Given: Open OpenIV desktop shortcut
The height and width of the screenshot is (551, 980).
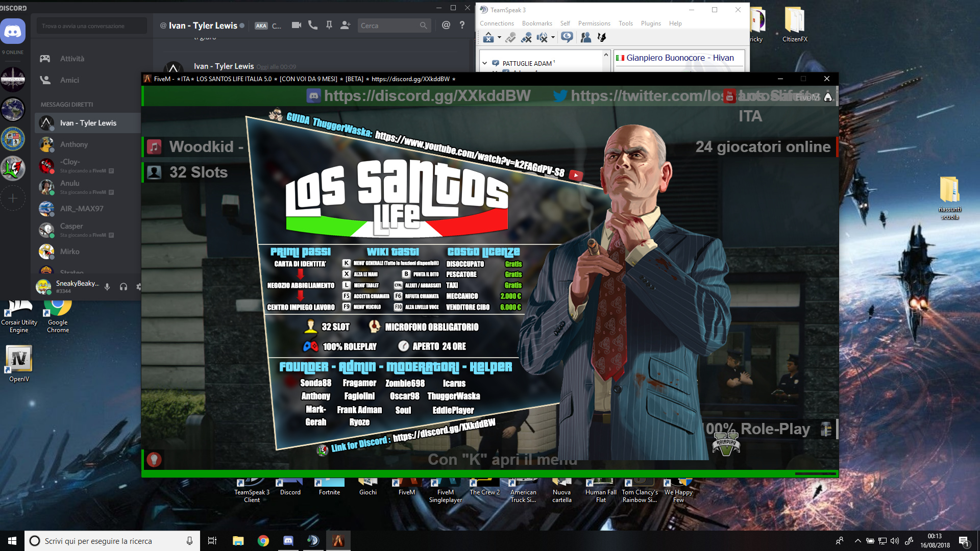Looking at the screenshot, I should click(19, 363).
